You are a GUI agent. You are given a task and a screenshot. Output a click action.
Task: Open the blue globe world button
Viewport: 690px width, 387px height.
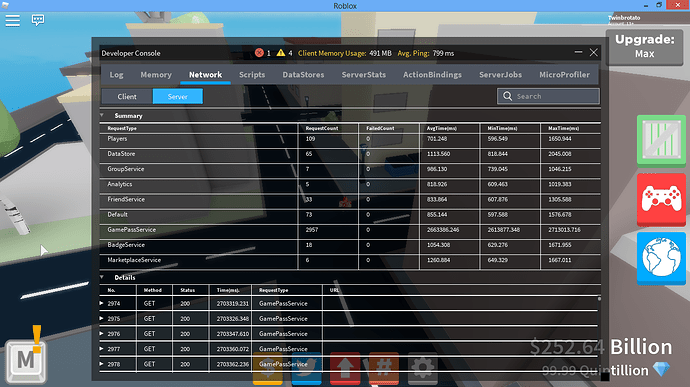tap(661, 258)
